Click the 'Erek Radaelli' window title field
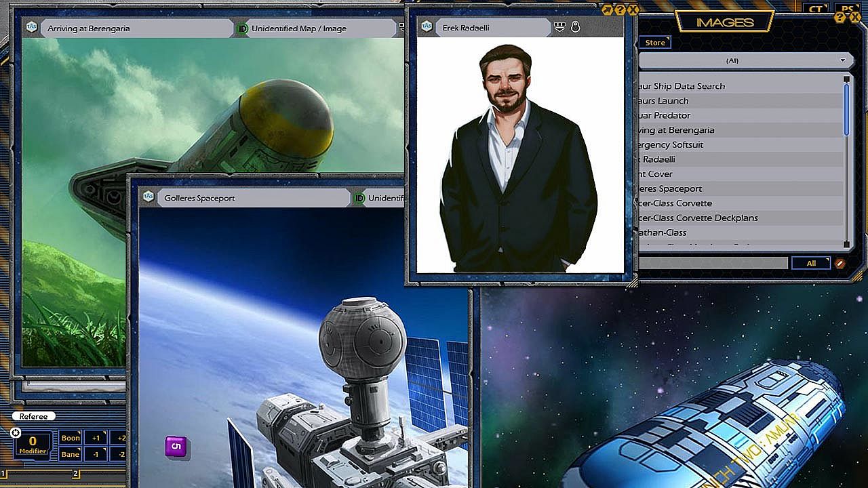Viewport: 868px width, 488px height. (x=492, y=28)
